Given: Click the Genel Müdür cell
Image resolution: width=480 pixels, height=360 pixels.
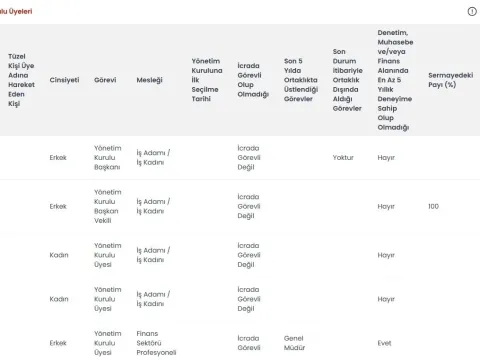Looking at the screenshot, I should 294,343.
